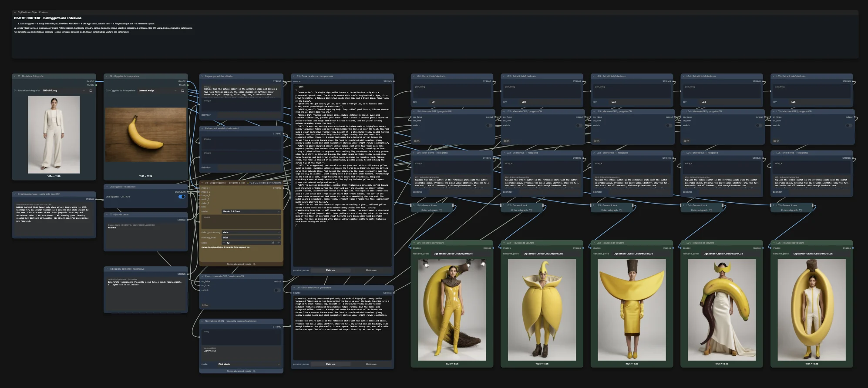Image resolution: width=868 pixels, height=388 pixels.
Task: Select Plain text in Cosa ha visto preview_mode
Action: point(331,270)
